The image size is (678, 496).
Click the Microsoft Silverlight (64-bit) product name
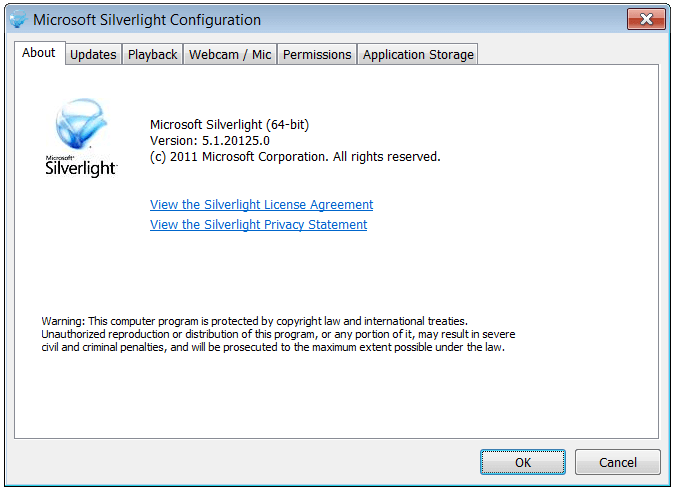tap(229, 125)
